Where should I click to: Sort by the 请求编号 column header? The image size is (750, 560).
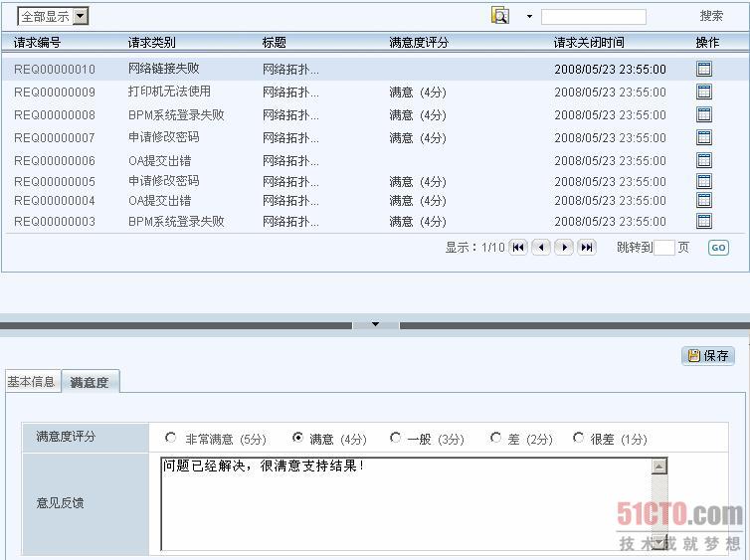(38, 43)
